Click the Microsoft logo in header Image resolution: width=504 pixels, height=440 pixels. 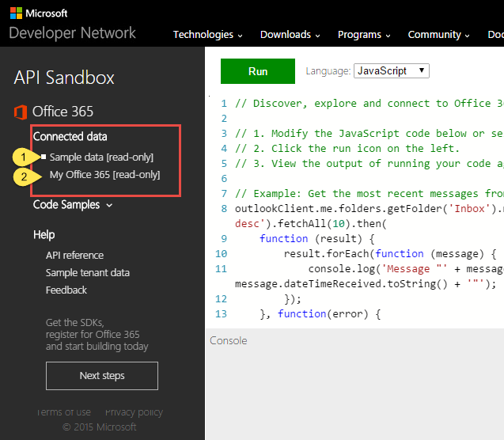tap(39, 13)
